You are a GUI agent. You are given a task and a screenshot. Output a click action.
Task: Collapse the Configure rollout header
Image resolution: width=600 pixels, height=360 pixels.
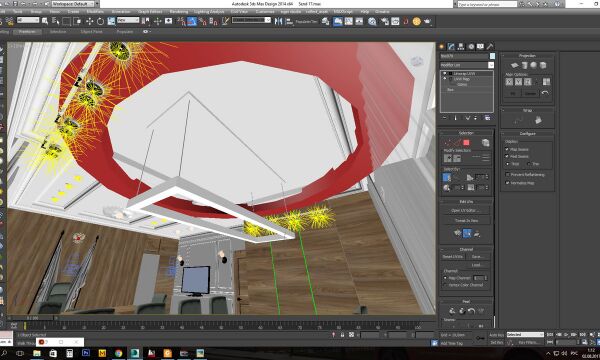pos(527,134)
